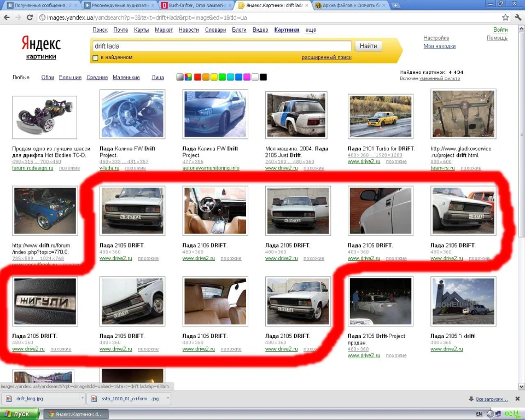This screenshot has height=420, width=525.
Task: Select the orange color filter swatch
Action: 206,77
